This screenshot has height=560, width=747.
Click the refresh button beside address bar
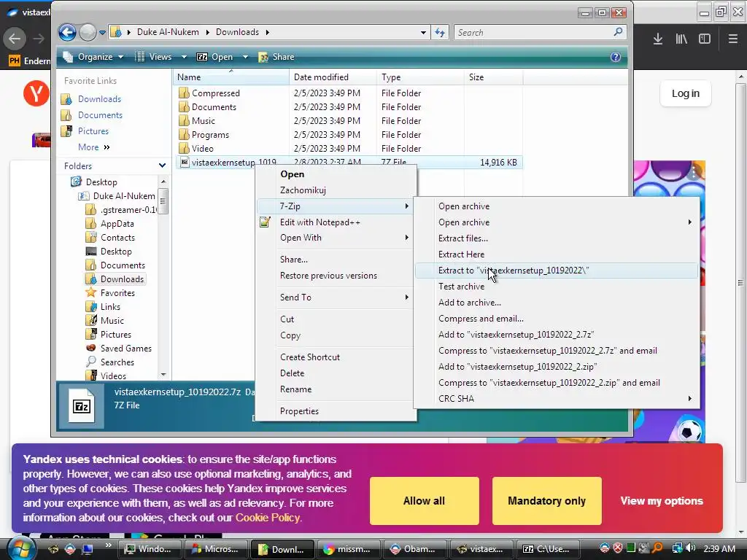coord(440,32)
